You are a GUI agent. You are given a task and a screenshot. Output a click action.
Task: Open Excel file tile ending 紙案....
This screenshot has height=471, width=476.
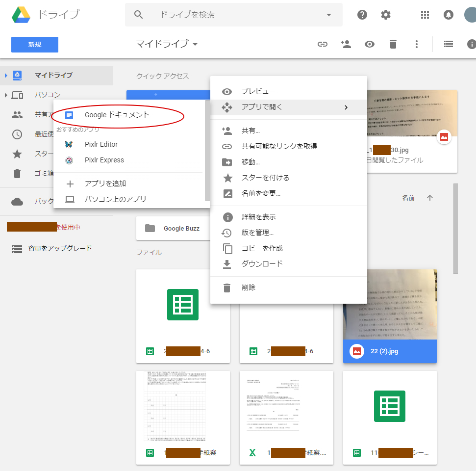[x=286, y=418]
